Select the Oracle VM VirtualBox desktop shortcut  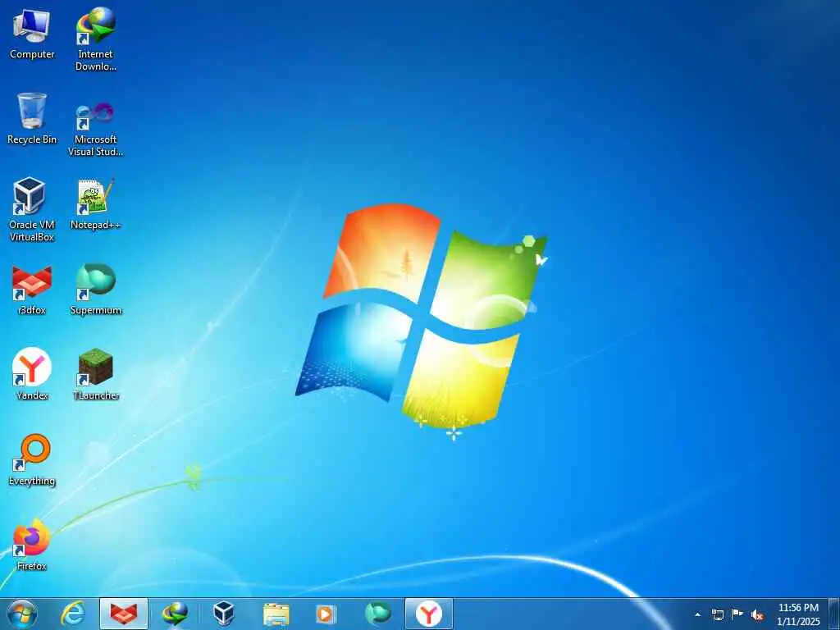click(x=32, y=209)
